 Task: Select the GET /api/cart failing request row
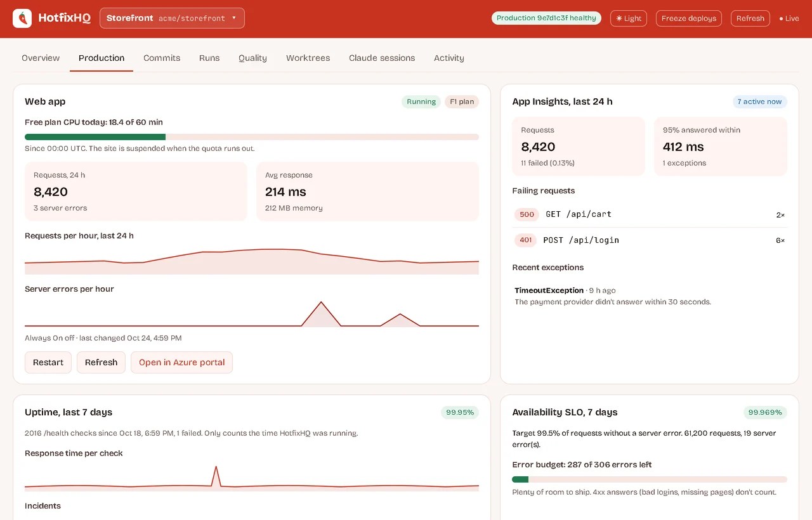pyautogui.click(x=650, y=214)
